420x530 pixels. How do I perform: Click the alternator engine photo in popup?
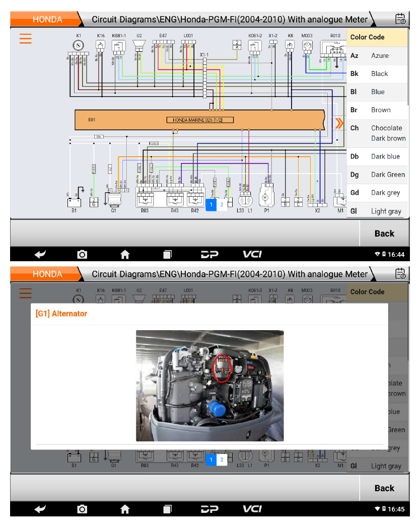click(x=209, y=386)
